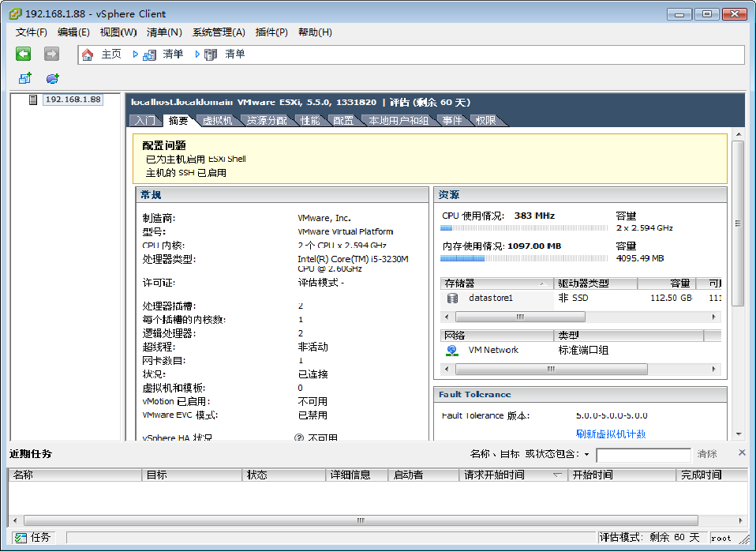Screen dimensions: 756x552
Task: Select the host server icon in tree
Action: pos(33,100)
